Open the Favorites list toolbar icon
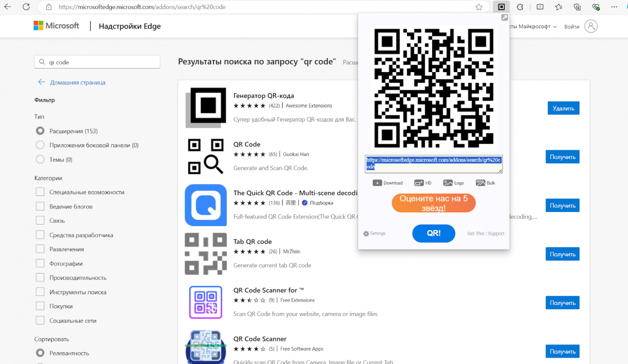Screen dimensions: 628x364 tap(558, 7)
